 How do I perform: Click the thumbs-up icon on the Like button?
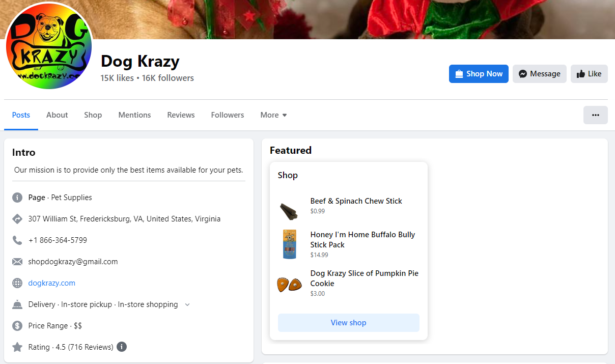tap(581, 73)
